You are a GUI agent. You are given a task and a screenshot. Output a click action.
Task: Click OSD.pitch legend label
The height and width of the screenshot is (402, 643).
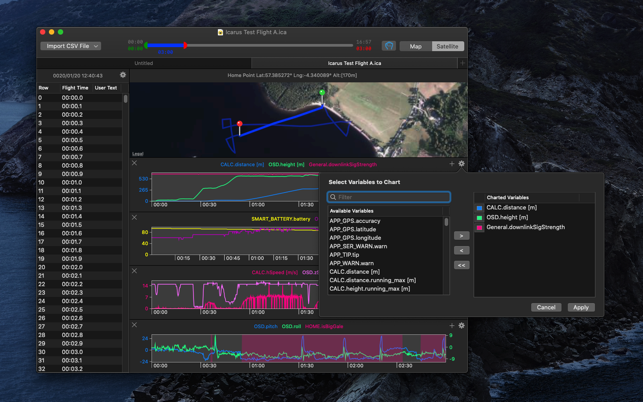[265, 327]
